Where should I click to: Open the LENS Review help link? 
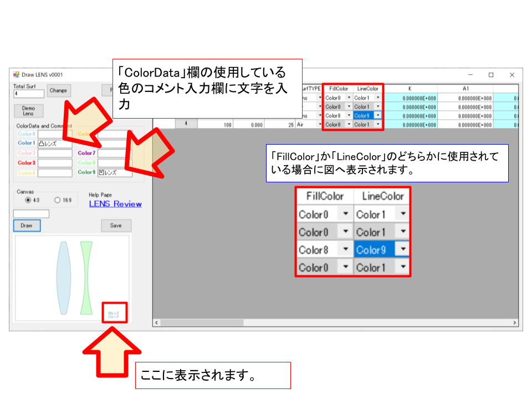pyautogui.click(x=115, y=204)
